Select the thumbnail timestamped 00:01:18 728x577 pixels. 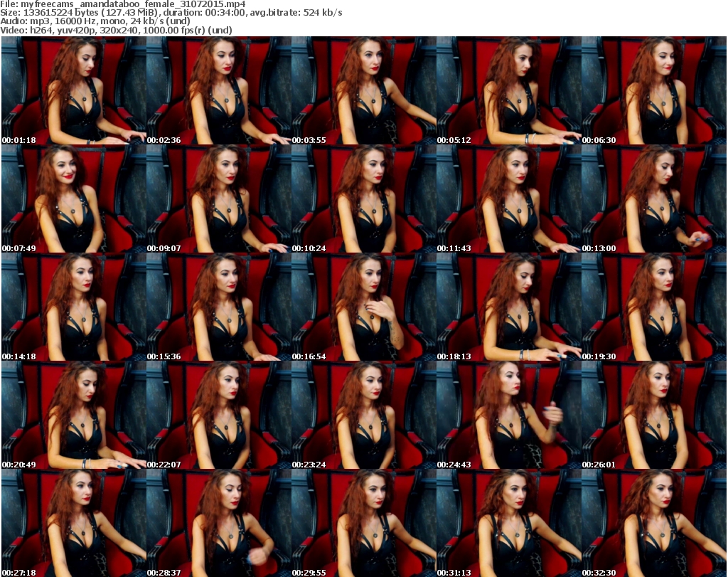pos(74,90)
